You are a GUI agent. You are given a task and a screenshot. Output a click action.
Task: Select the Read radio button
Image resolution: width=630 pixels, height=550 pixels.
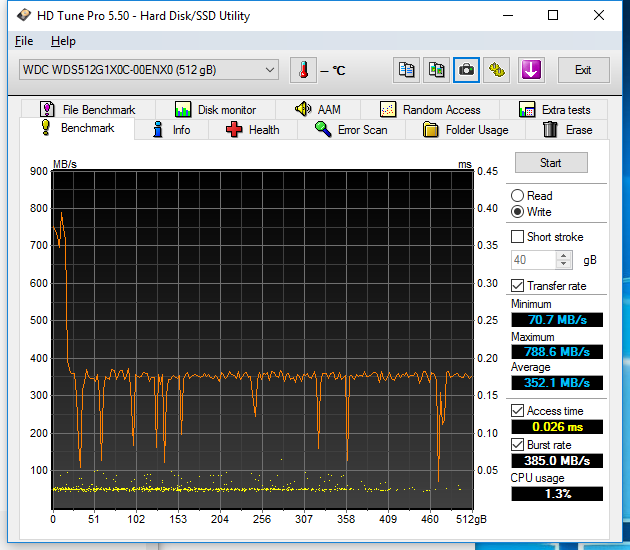[x=517, y=196]
